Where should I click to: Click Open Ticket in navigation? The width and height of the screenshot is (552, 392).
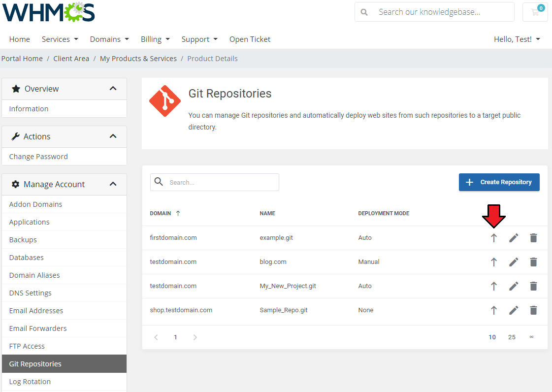[x=250, y=39]
